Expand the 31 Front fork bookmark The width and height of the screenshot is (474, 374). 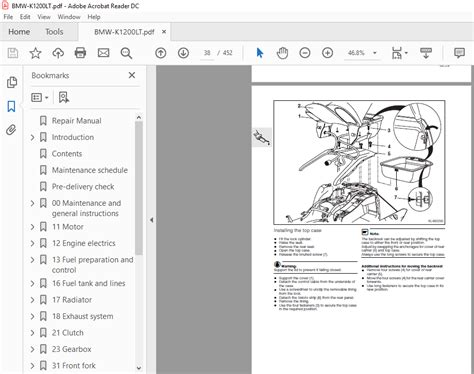tap(32, 366)
